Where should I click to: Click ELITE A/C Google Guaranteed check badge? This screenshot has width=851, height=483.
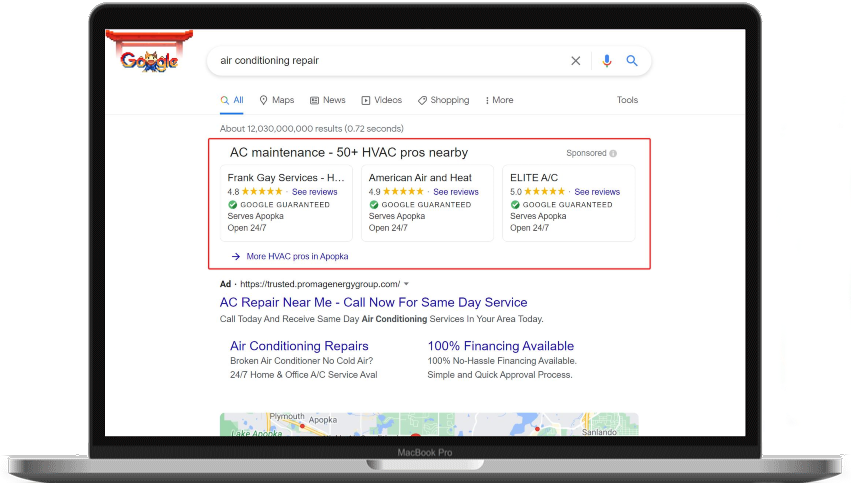[515, 205]
